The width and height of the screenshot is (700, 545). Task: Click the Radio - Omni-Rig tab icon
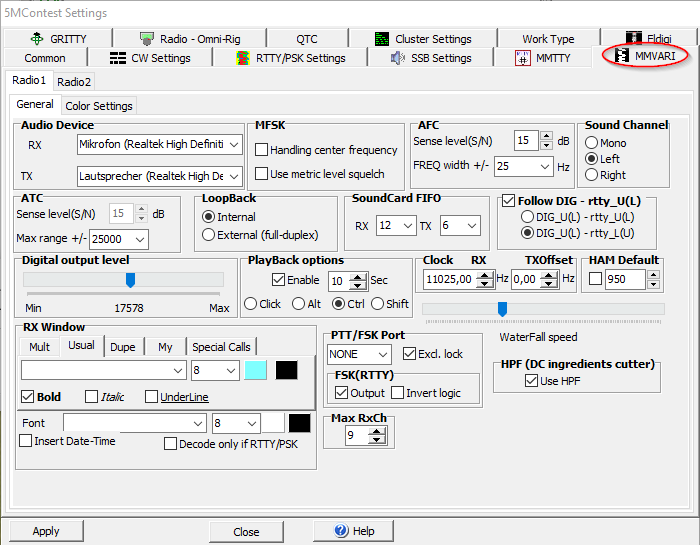coord(147,39)
